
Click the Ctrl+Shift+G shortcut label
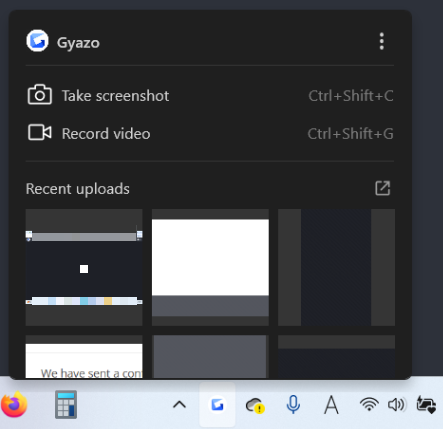click(x=350, y=134)
